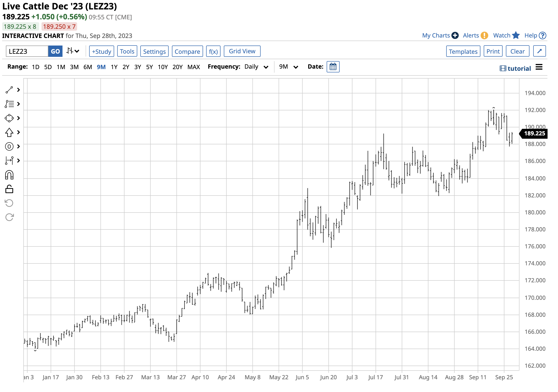Choose the measurement tool

tap(9, 161)
